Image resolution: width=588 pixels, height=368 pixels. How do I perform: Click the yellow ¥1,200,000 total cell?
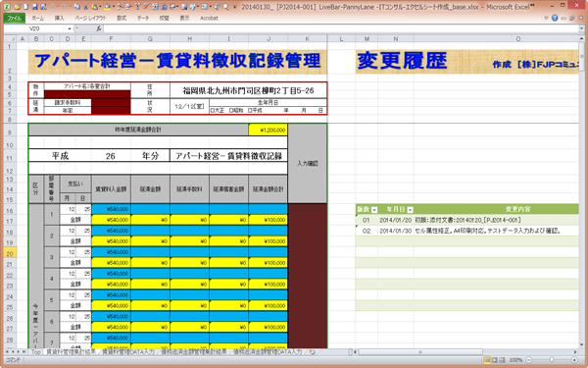click(x=268, y=130)
